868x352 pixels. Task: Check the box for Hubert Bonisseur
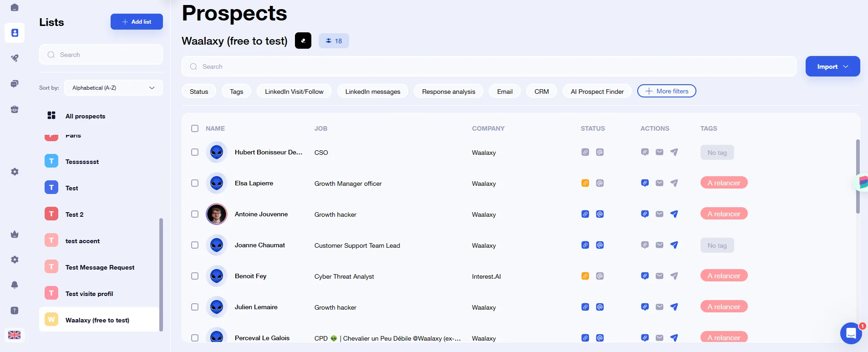195,152
